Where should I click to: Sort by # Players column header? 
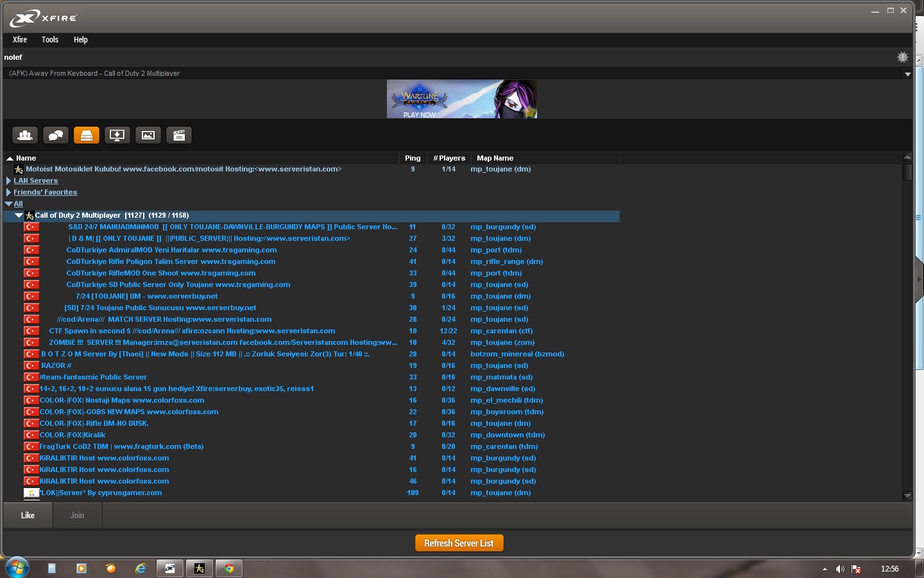click(449, 158)
